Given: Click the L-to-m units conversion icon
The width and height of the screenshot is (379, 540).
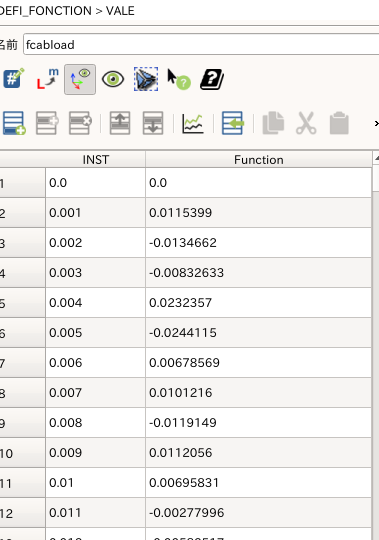Looking at the screenshot, I should click(x=47, y=79).
